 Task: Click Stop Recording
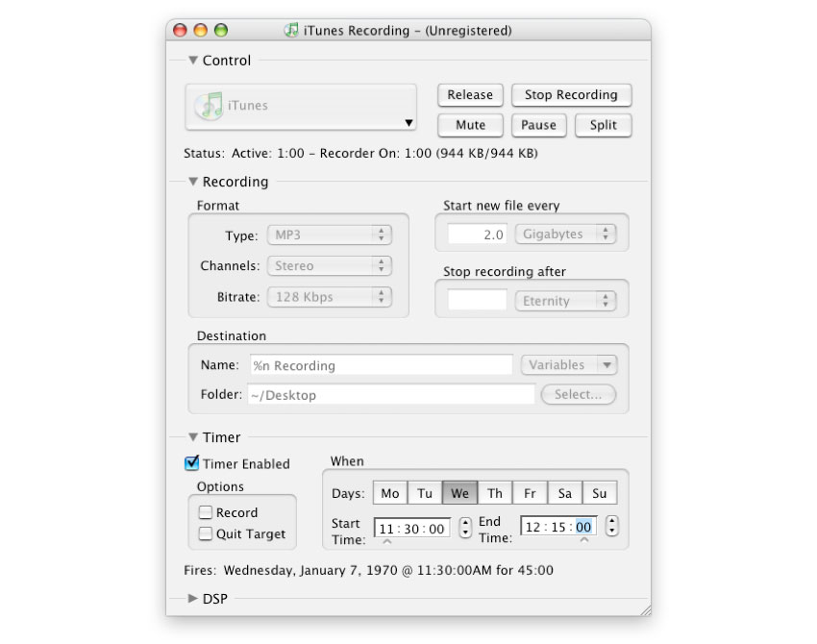pyautogui.click(x=571, y=95)
